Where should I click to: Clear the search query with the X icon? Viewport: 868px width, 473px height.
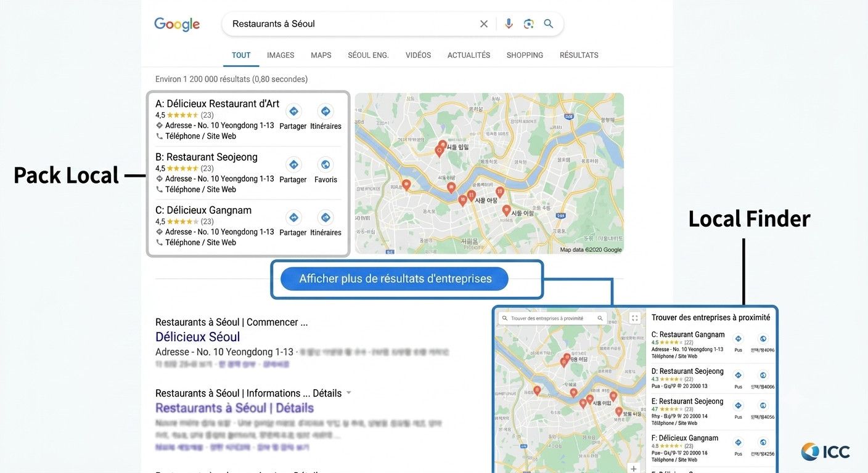(484, 24)
